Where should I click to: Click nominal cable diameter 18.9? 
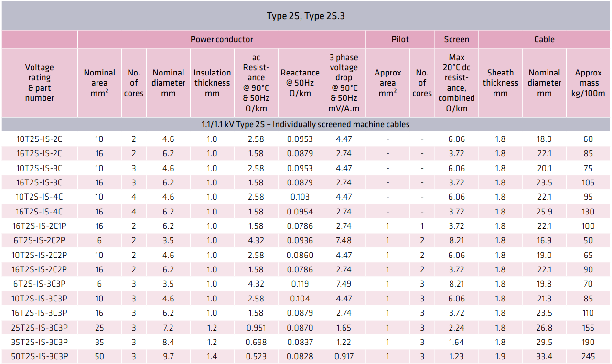tap(544, 139)
